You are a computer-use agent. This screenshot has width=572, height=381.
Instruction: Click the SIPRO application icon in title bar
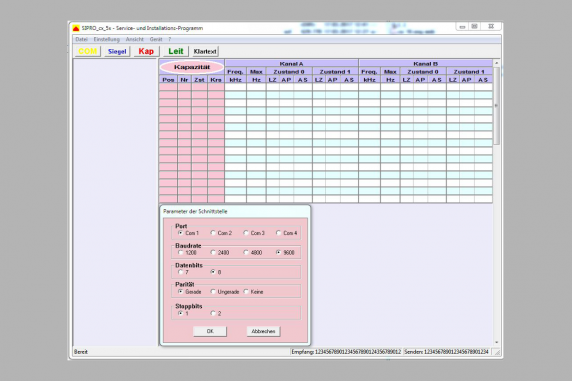tap(76, 28)
